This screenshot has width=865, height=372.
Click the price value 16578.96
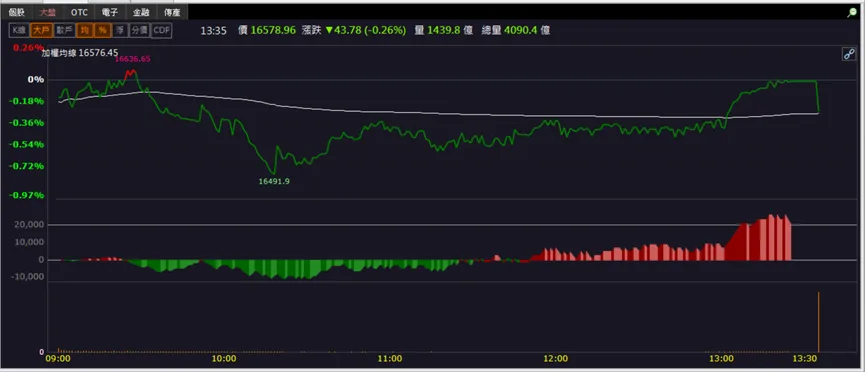(273, 30)
